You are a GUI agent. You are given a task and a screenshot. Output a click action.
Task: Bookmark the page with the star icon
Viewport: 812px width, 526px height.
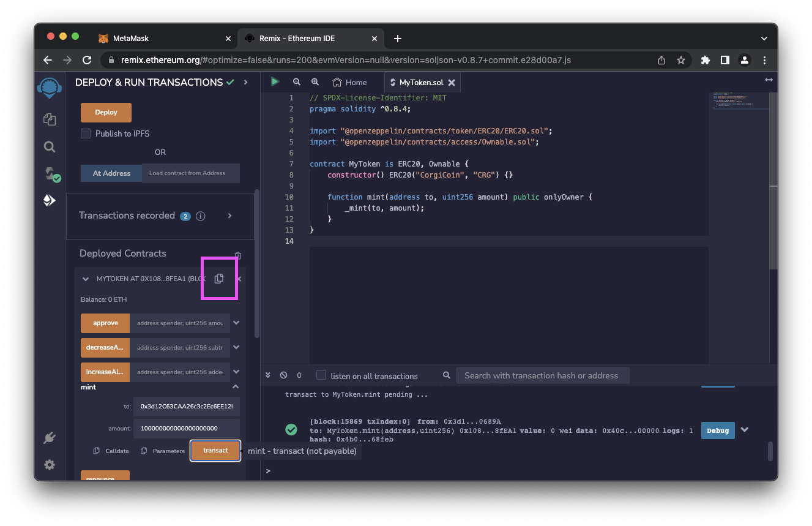click(680, 60)
